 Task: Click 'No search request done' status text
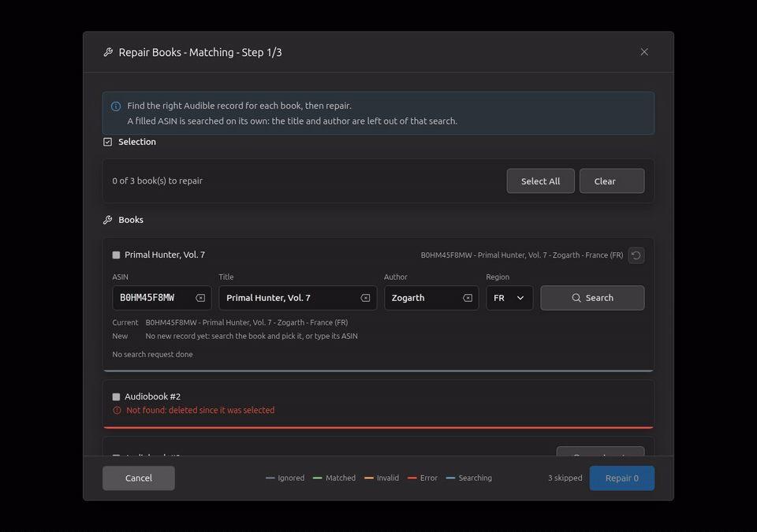pos(152,355)
